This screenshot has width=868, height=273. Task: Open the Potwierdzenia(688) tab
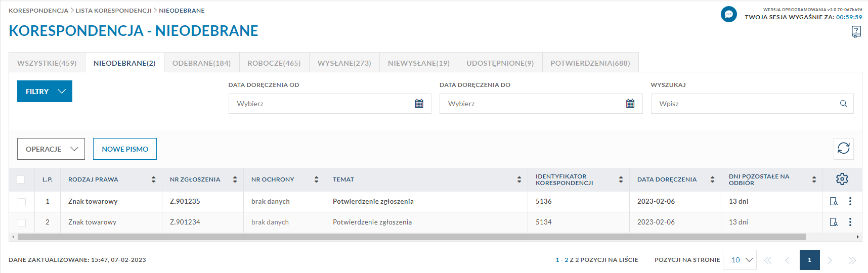[590, 63]
